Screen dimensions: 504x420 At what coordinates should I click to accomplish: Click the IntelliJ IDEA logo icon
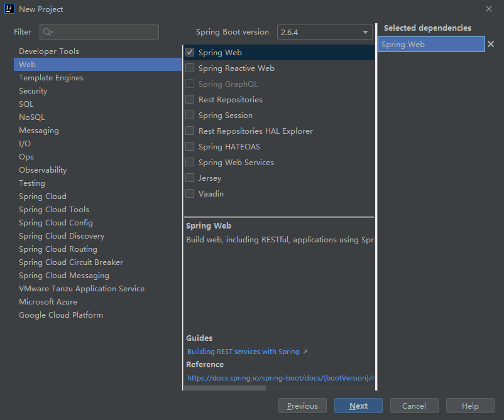(x=9, y=9)
